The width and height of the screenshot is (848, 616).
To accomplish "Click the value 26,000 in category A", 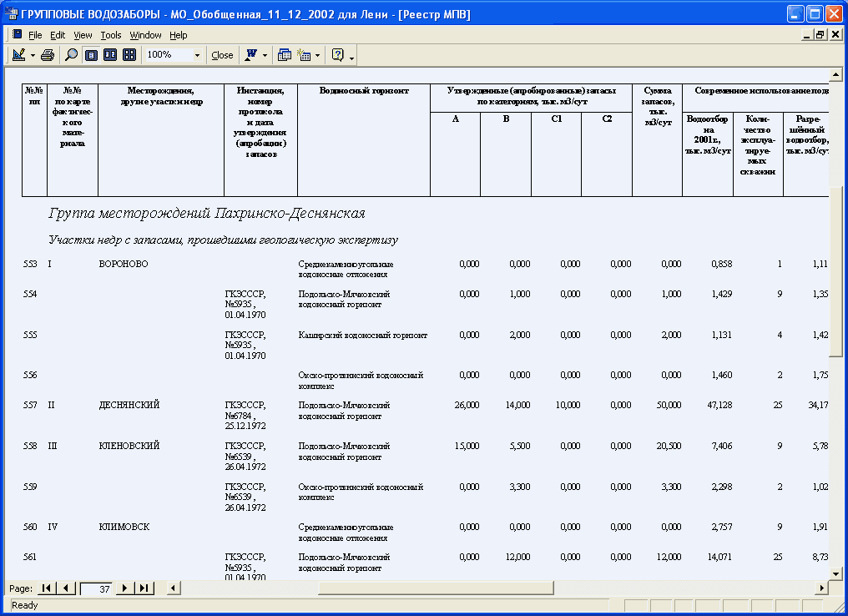I will click(x=467, y=405).
